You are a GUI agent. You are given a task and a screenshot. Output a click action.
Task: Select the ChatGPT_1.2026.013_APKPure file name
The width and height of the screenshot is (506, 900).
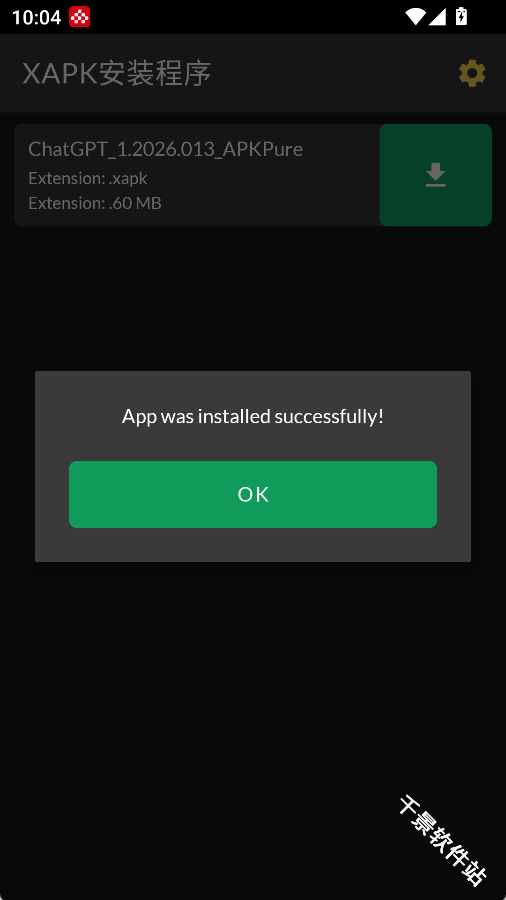(165, 149)
